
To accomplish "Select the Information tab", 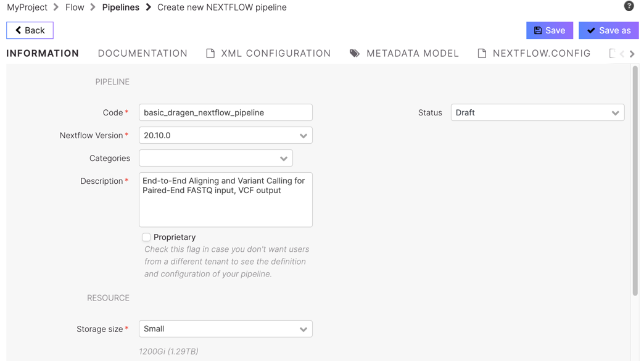I will pyautogui.click(x=43, y=54).
